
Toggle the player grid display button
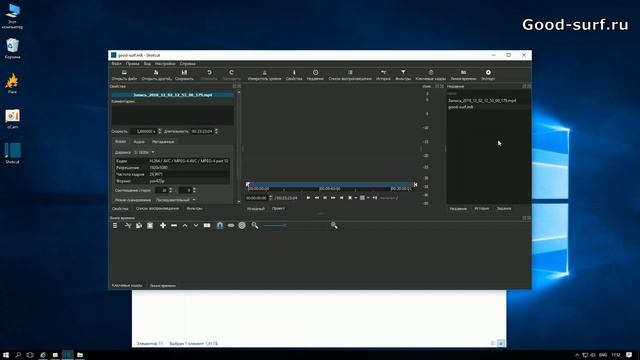click(x=362, y=198)
